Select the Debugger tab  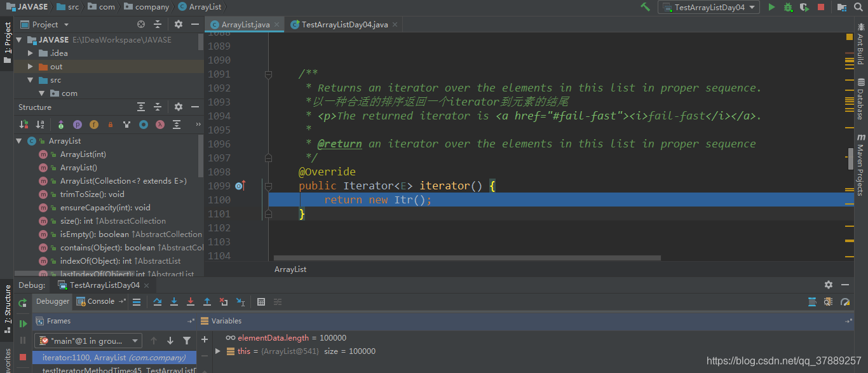(x=53, y=302)
